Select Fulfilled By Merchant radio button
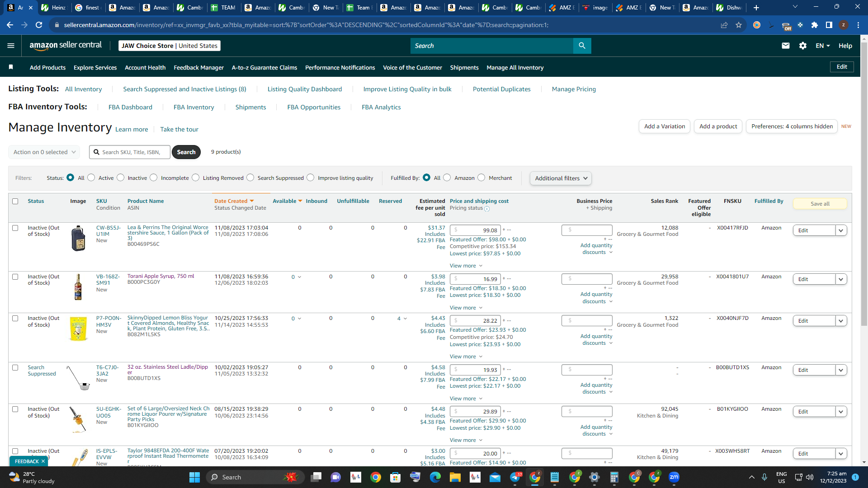Viewport: 868px width, 488px height. pos(481,178)
